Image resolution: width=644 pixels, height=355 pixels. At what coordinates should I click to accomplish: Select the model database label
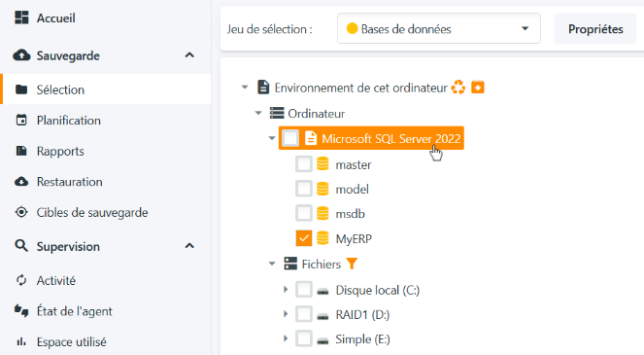(352, 190)
